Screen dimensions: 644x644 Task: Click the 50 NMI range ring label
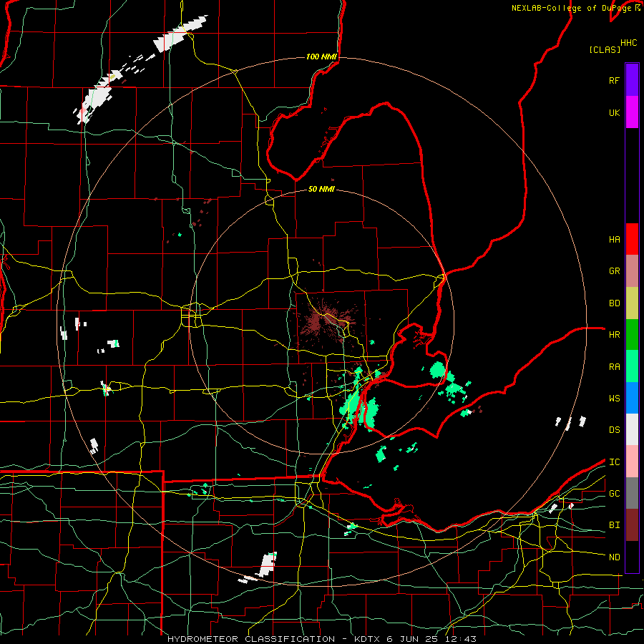pyautogui.click(x=321, y=190)
